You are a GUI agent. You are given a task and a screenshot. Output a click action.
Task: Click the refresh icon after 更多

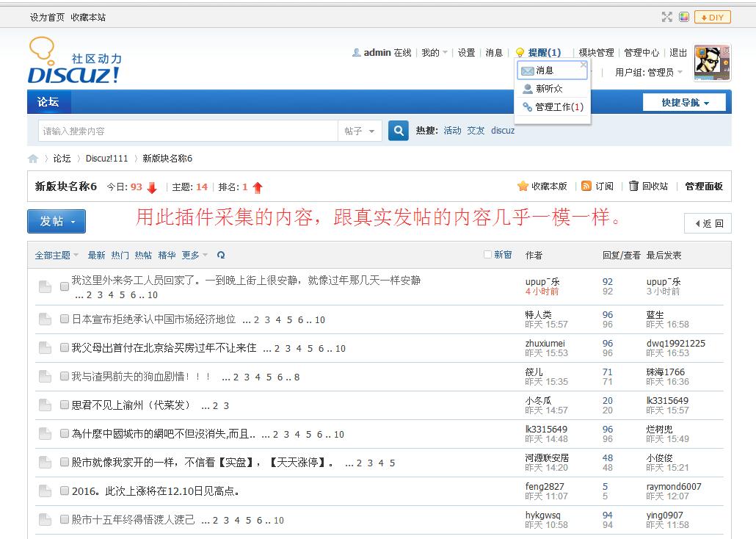pyautogui.click(x=222, y=256)
